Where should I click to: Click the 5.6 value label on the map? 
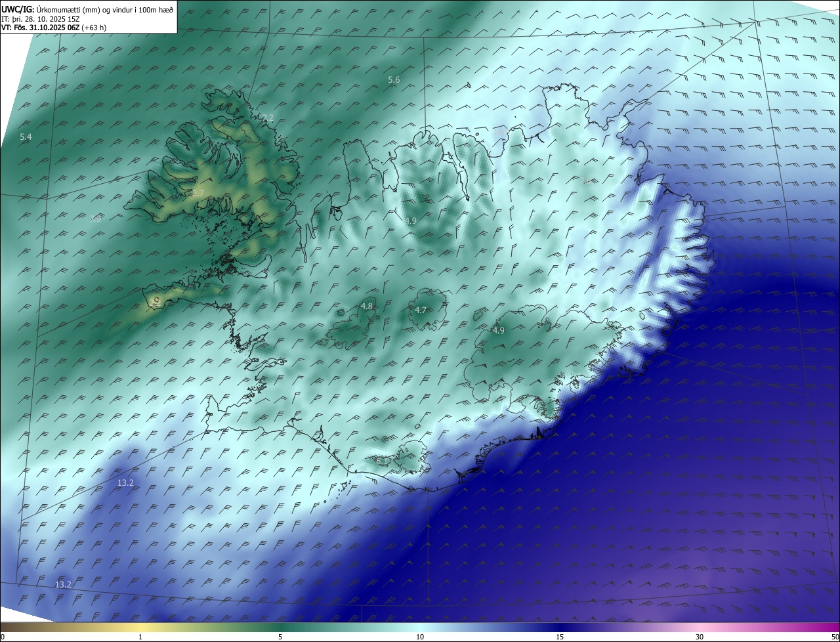coord(394,80)
